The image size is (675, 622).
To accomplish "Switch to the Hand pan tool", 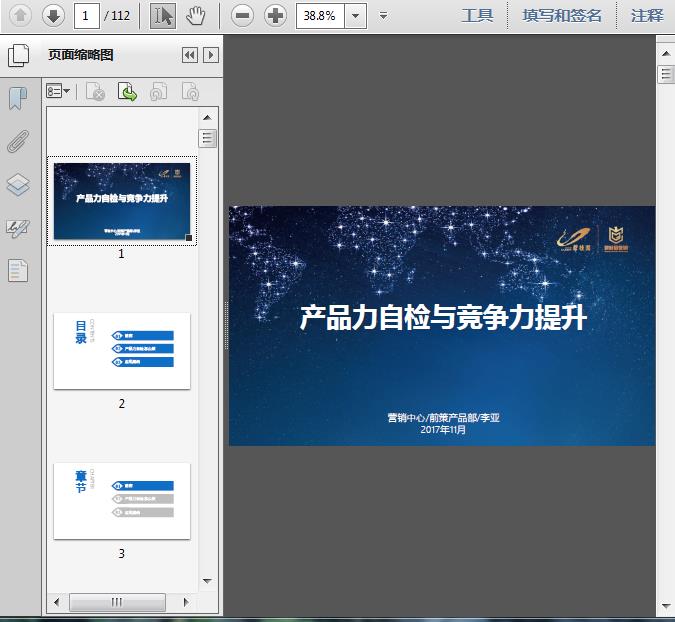I will [x=196, y=15].
